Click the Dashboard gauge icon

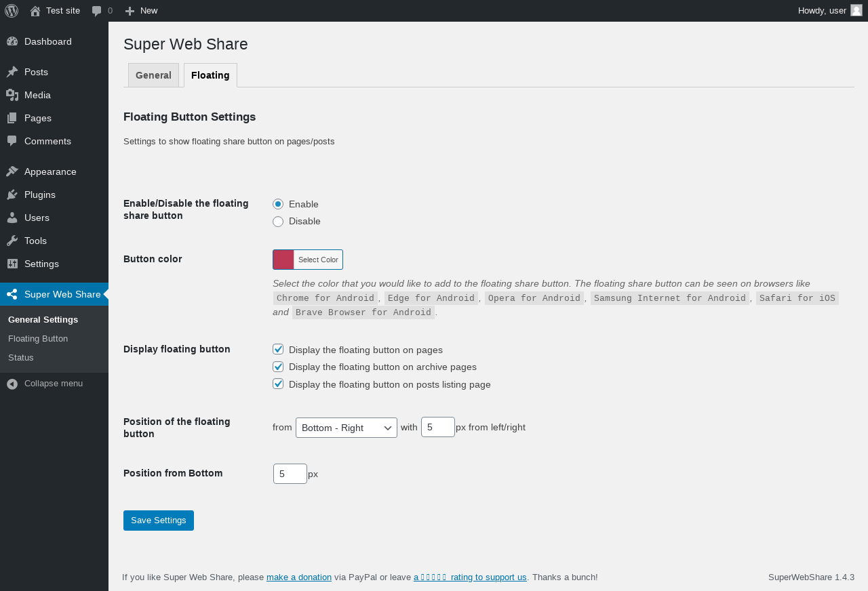tap(12, 41)
